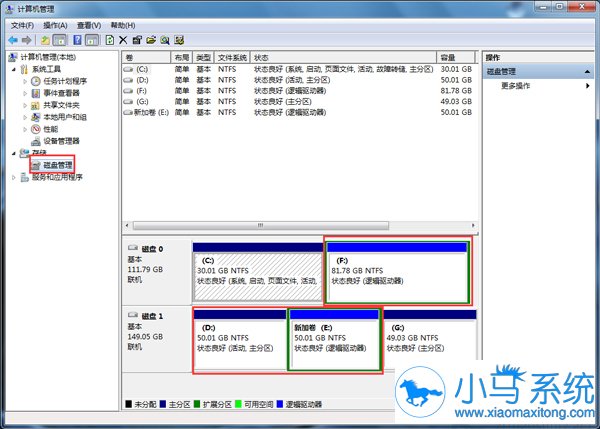This screenshot has width=600, height=429.
Task: Toggle the show/hide action pane toolbar icon
Action: (92, 40)
